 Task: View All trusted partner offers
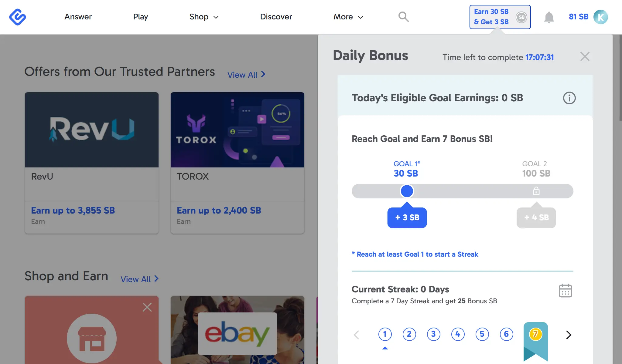[x=246, y=75]
